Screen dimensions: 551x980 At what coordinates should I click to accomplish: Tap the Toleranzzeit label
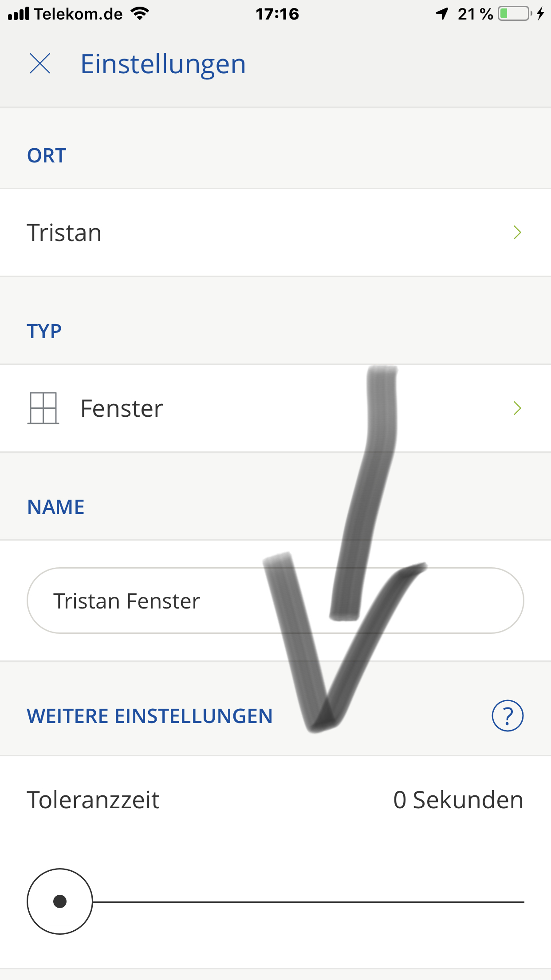coord(93,800)
